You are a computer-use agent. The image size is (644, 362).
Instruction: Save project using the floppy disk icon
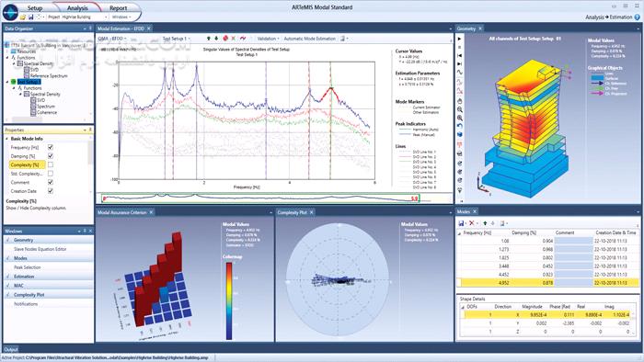(x=30, y=17)
